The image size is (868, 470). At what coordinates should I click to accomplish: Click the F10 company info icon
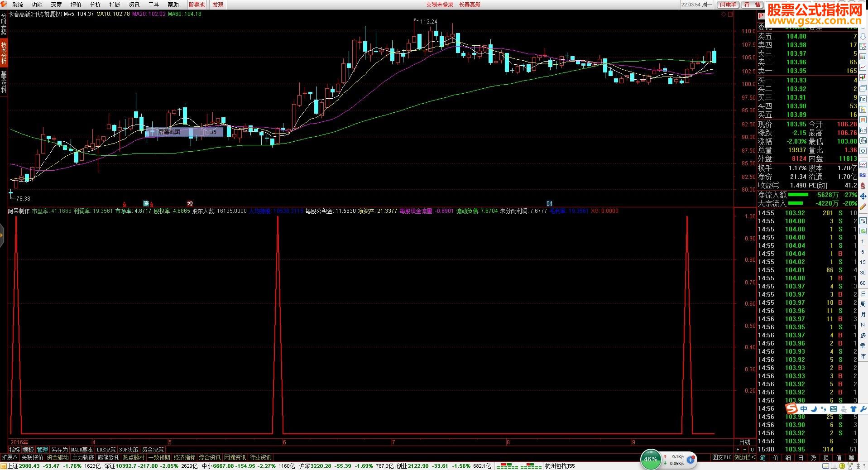[x=863, y=98]
